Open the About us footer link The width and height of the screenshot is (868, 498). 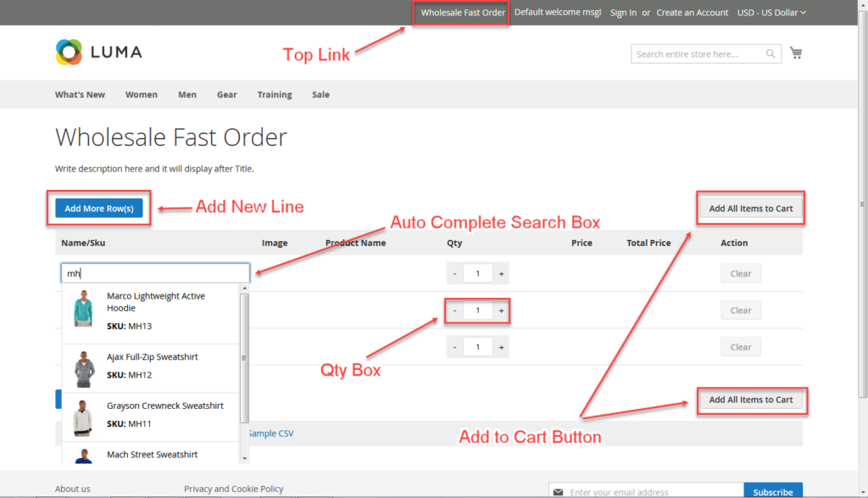click(x=73, y=489)
